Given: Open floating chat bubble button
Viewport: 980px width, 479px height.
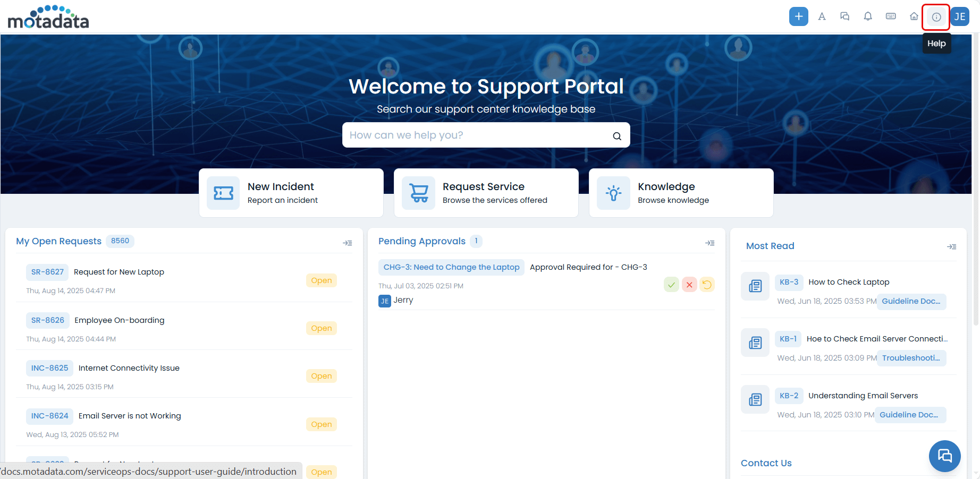Looking at the screenshot, I should click(x=944, y=456).
